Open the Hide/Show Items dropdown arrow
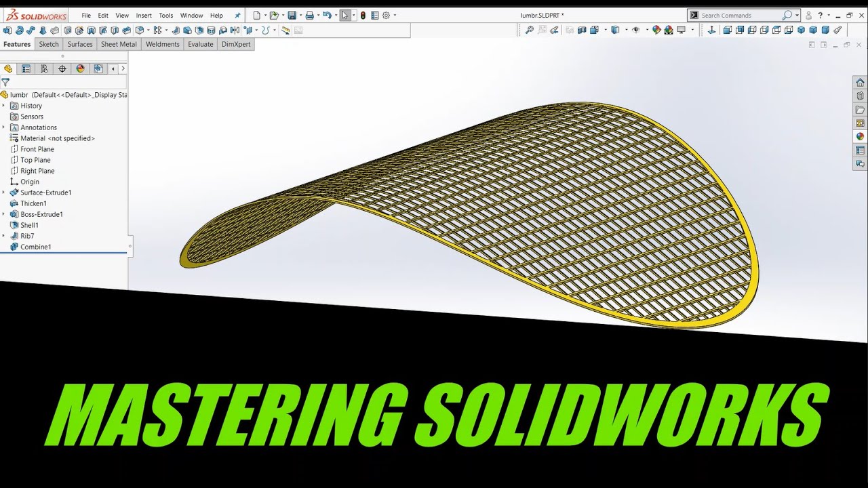The image size is (868, 488). (x=646, y=30)
